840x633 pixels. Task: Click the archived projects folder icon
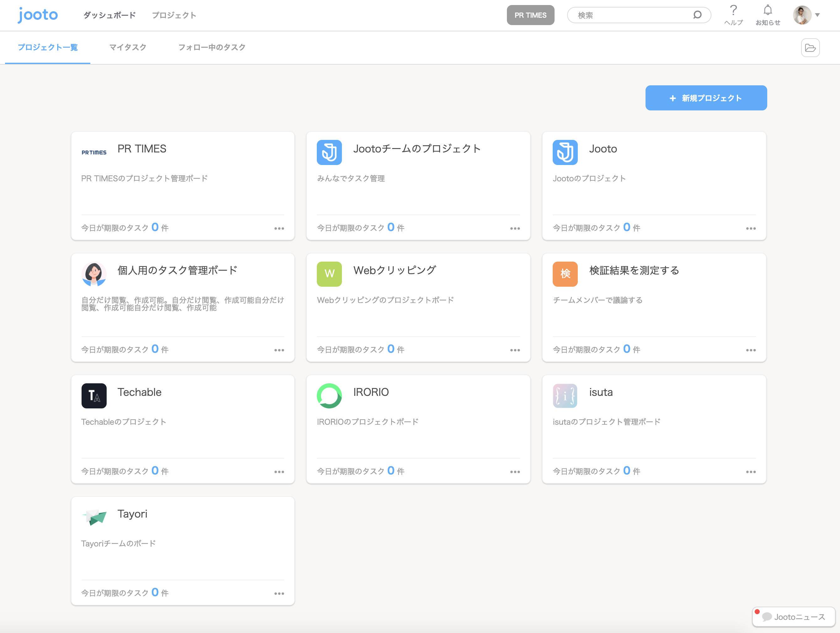[810, 48]
